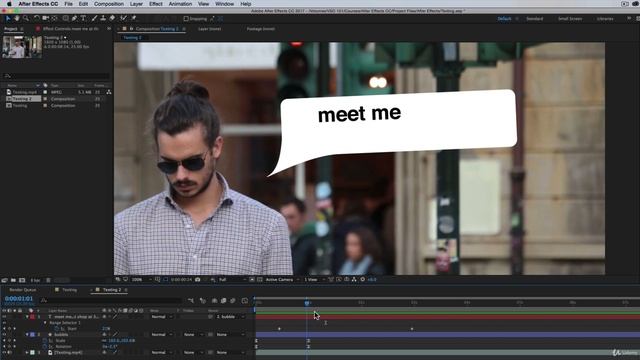Open the Render Queue tab
This screenshot has width=640, height=360.
pos(23,290)
